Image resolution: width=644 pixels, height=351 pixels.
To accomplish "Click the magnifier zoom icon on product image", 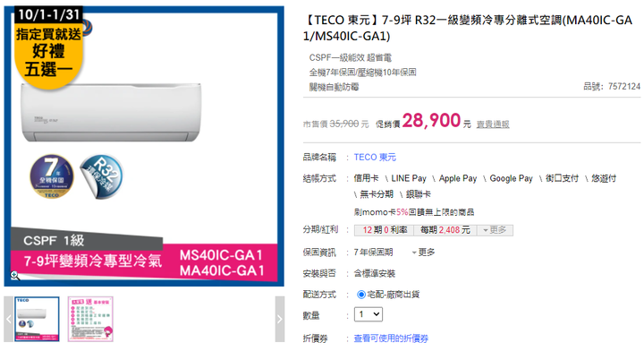I will [15, 276].
